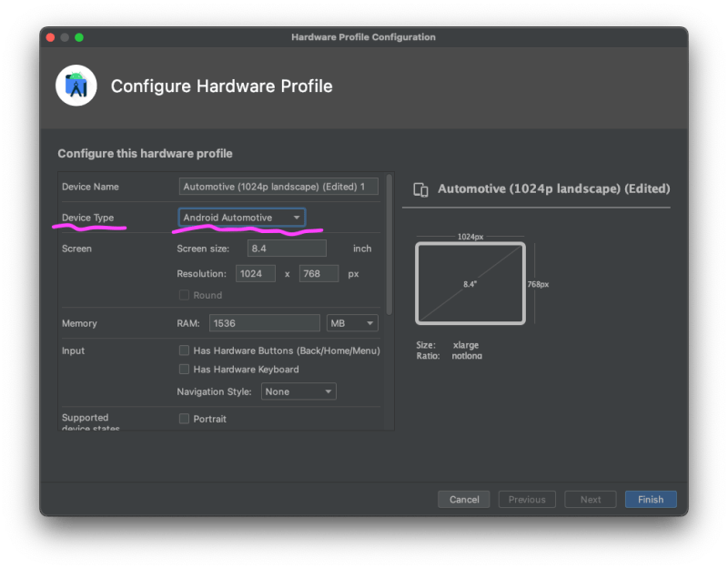The image size is (728, 569).
Task: Click the minimize window button
Action: pyautogui.click(x=65, y=37)
